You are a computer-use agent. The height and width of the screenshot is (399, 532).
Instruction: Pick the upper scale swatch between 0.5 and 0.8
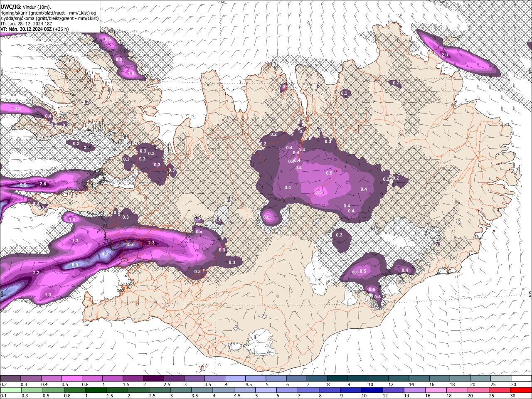tap(71, 379)
